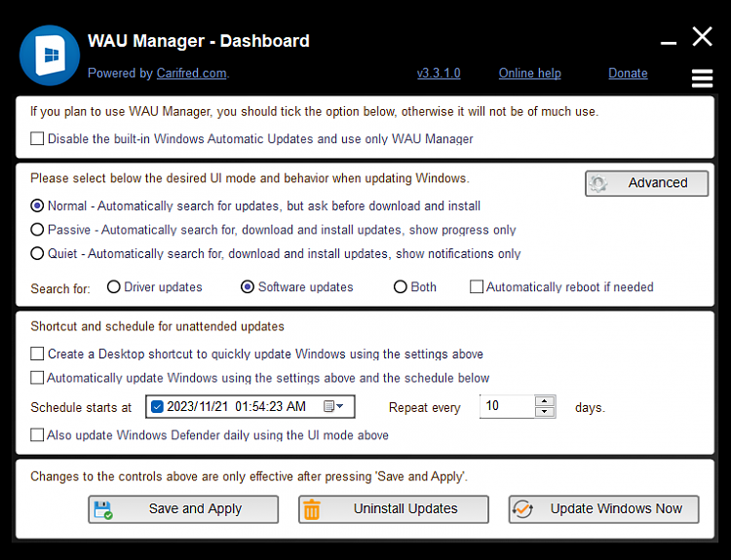Screen dimensions: 731x560
Task: Click Update Windows Now button
Action: [x=603, y=509]
